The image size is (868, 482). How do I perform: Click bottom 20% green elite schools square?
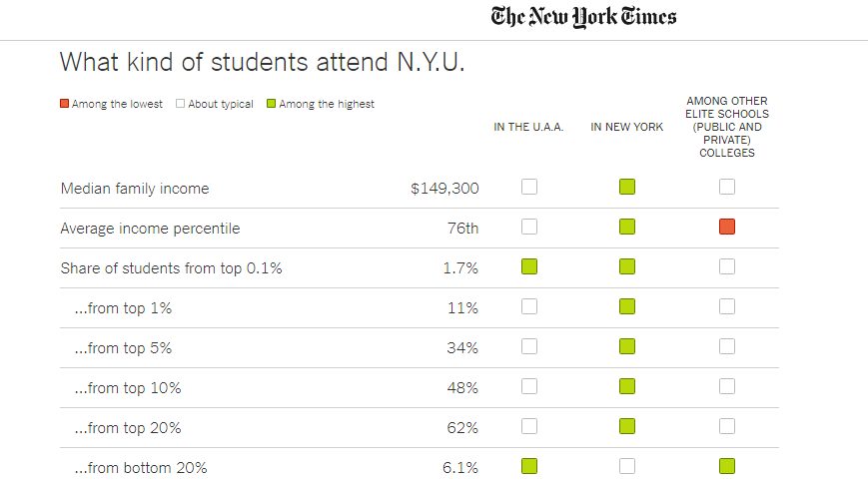[727, 466]
